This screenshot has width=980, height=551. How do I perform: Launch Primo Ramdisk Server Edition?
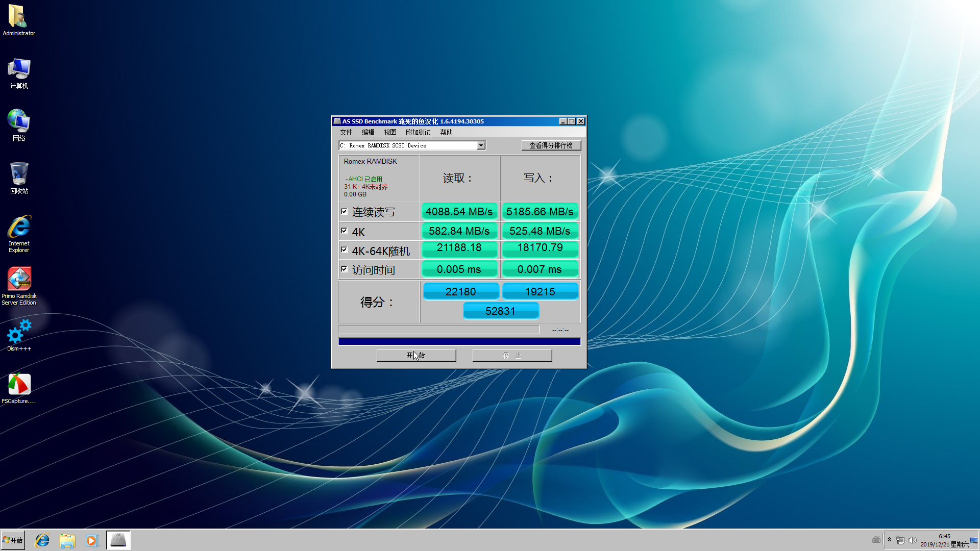19,286
